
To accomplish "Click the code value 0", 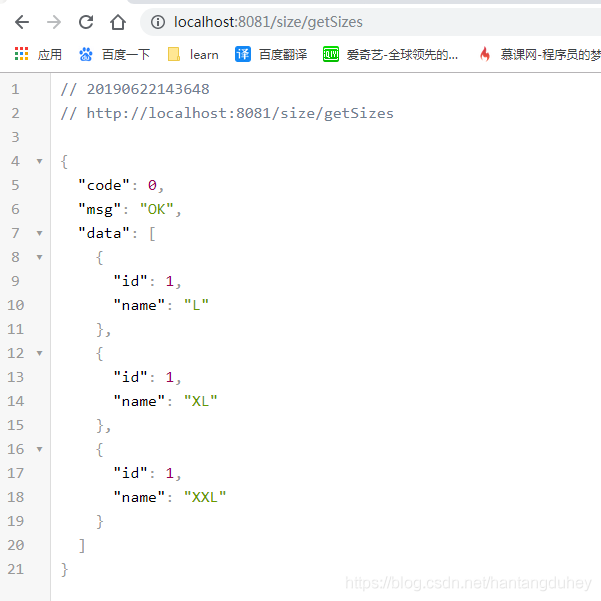I will click(152, 185).
